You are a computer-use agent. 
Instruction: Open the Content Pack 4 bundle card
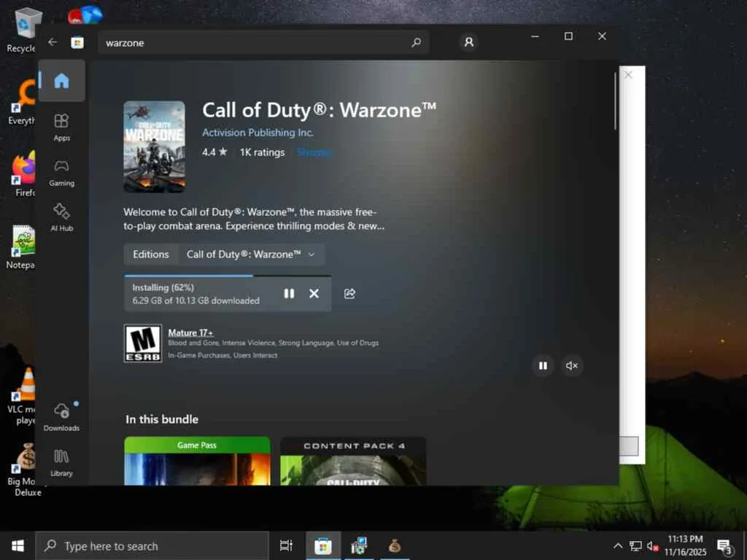coord(353,461)
